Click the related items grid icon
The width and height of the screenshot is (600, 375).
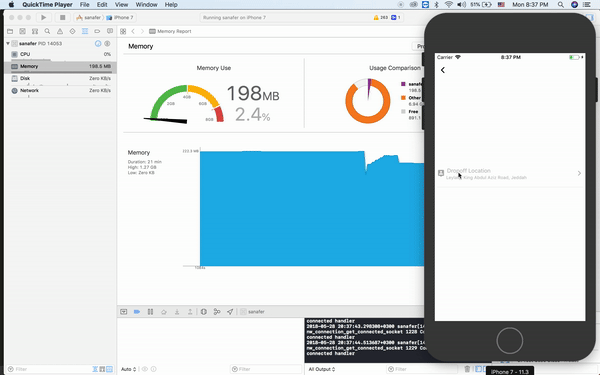pyautogui.click(x=123, y=31)
